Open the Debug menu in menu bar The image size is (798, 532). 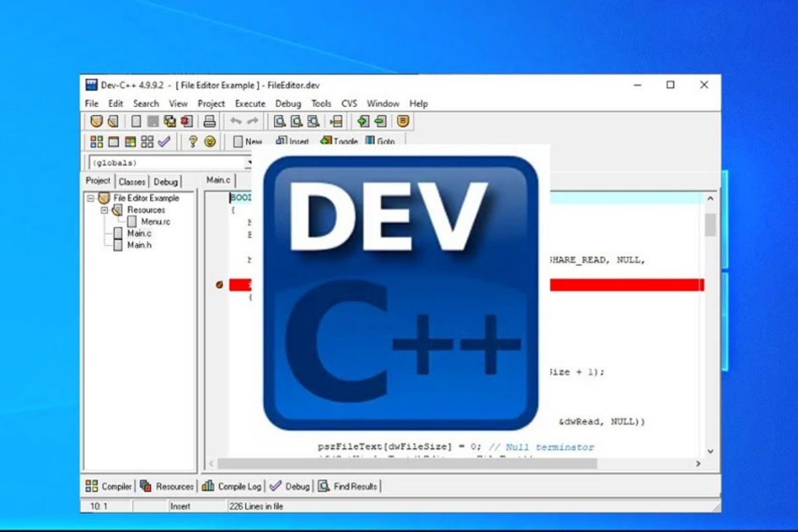(288, 104)
